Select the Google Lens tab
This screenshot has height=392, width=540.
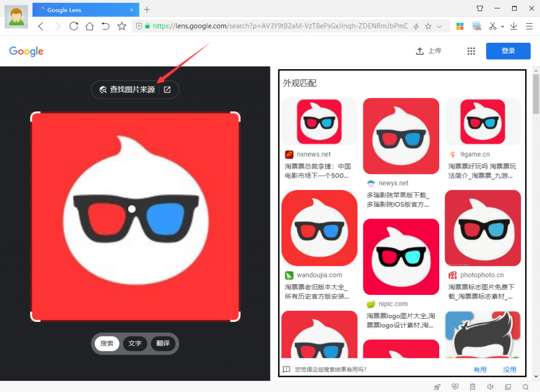(x=86, y=9)
